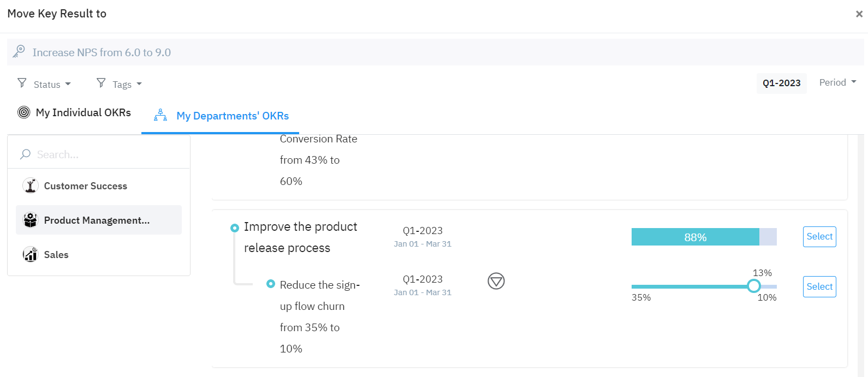Click the 13% churn progress slider handle

[754, 286]
